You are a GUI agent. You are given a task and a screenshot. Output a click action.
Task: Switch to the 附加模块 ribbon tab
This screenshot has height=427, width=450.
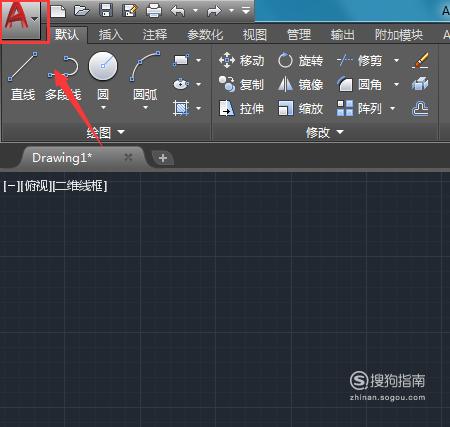point(399,35)
